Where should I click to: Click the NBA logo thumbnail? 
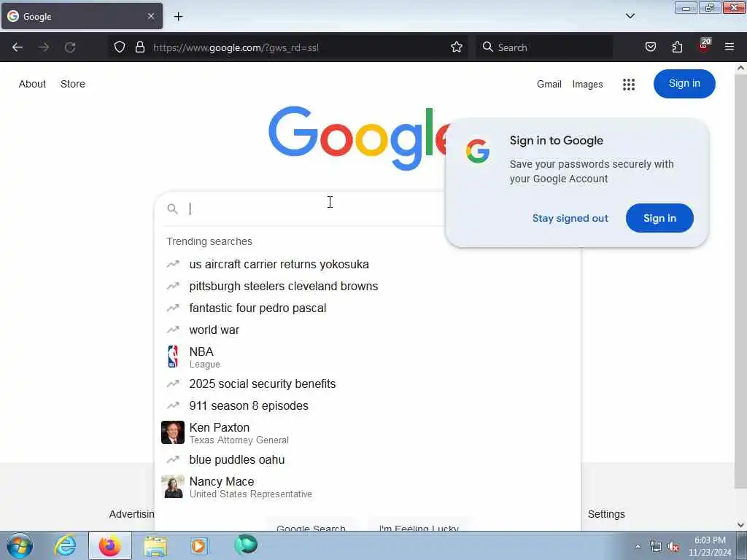172,357
